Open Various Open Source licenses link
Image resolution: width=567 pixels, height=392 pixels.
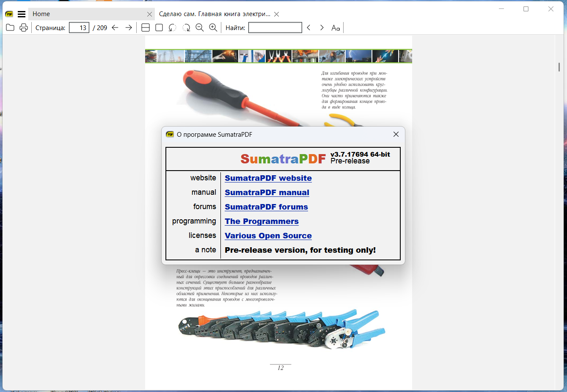pos(268,236)
